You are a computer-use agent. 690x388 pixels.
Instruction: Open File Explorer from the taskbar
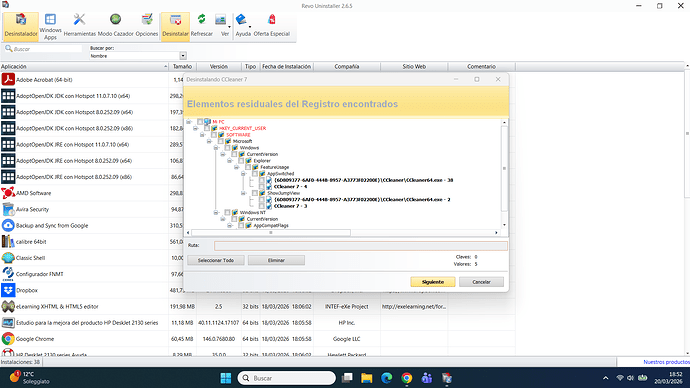click(x=367, y=378)
